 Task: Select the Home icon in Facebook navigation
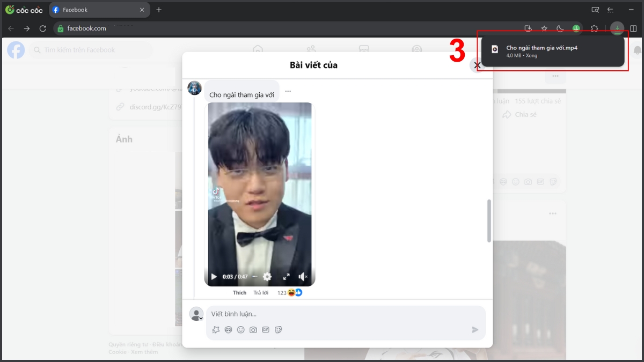[258, 49]
